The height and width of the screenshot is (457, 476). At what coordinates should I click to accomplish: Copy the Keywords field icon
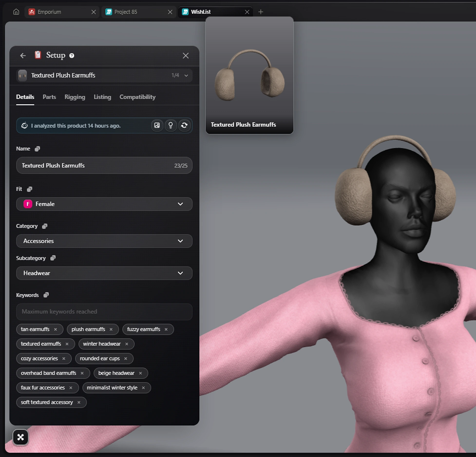(46, 295)
